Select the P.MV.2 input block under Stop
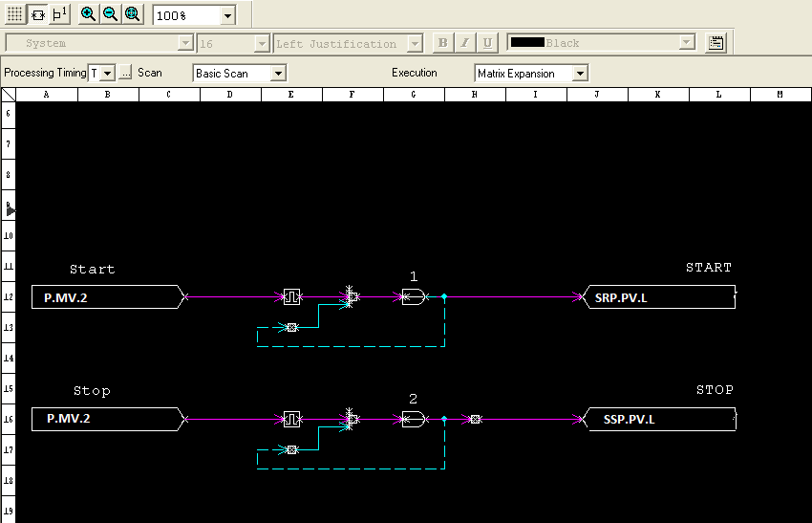The height and width of the screenshot is (523, 812). [x=108, y=420]
